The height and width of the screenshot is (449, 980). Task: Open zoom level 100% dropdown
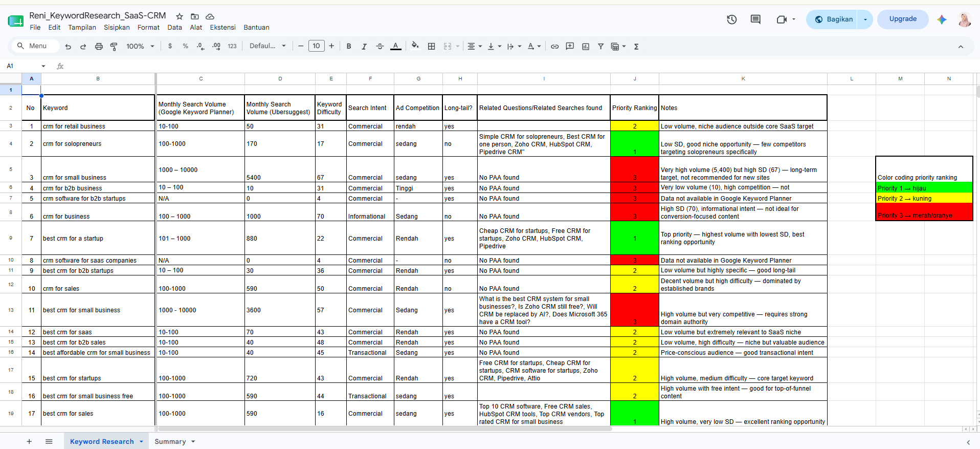pos(140,46)
